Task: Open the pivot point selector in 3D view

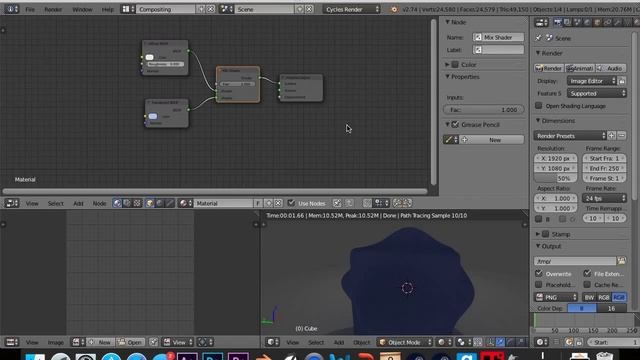Action: pos(463,342)
